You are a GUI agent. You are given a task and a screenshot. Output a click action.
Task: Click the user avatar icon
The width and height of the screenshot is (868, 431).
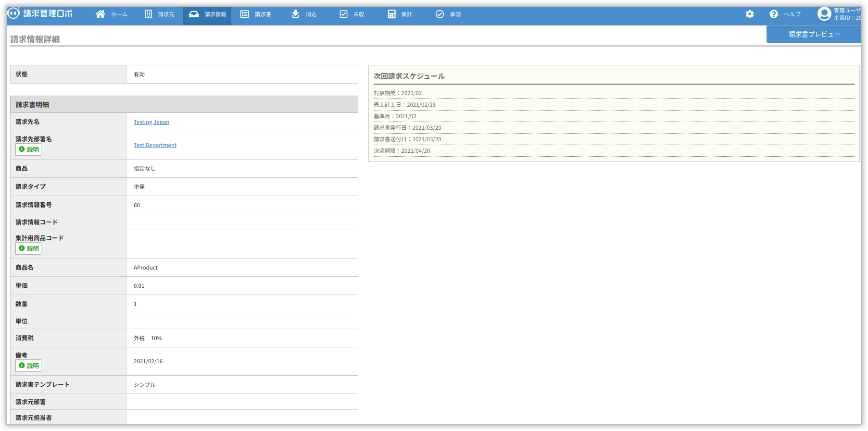(824, 14)
